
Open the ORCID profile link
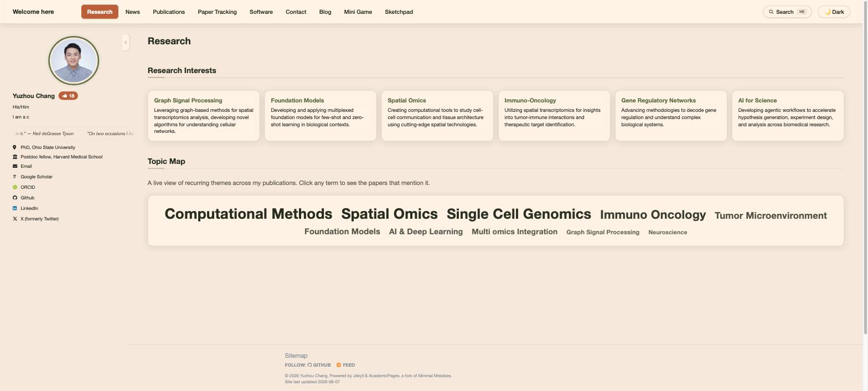point(24,187)
